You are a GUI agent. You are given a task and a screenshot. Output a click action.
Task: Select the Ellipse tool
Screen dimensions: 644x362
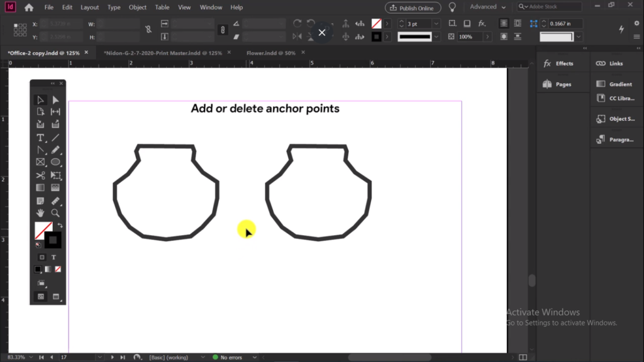[55, 162]
